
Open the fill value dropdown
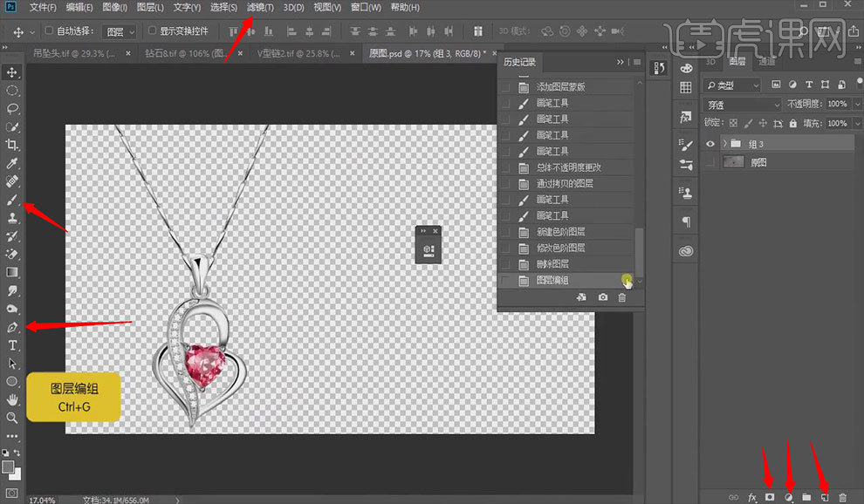857,123
